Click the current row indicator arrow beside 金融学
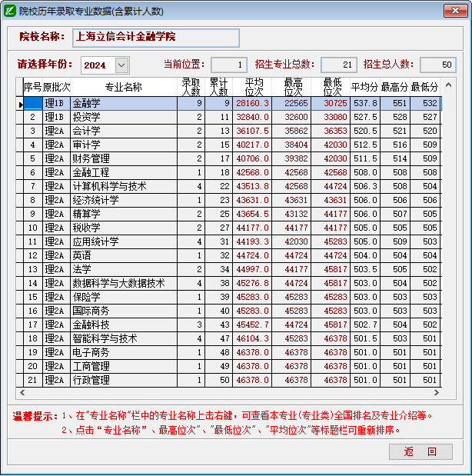Image resolution: width=472 pixels, height=476 pixels. [20, 105]
